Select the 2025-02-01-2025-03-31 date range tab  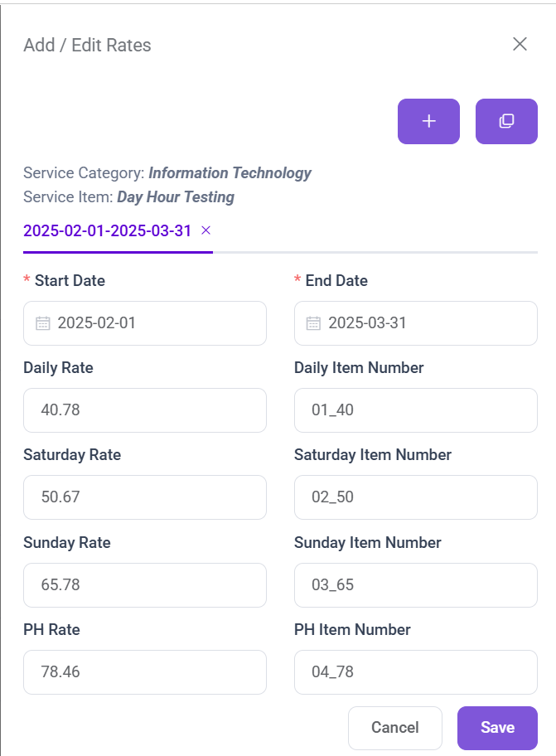[108, 230]
